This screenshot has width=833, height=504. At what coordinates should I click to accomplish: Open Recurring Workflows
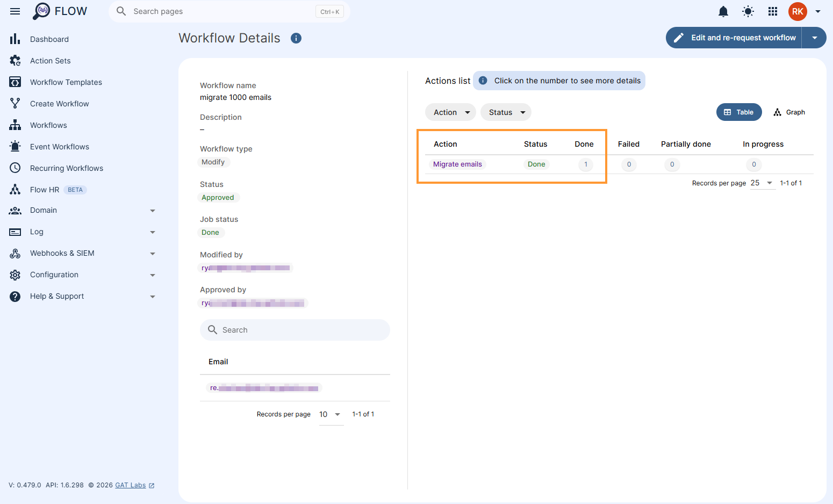pos(67,168)
